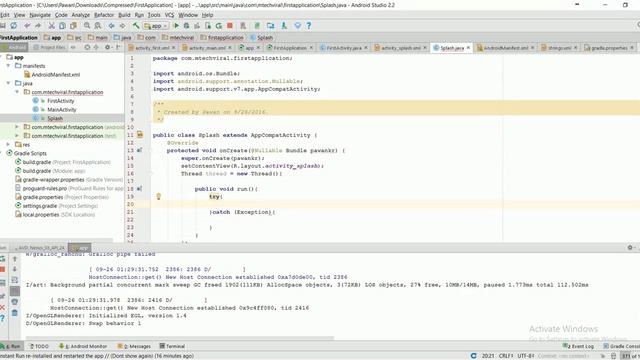This screenshot has height=360, width=640.
Task: Click the Synchronize icon in the toolbar
Action: tap(13, 26)
